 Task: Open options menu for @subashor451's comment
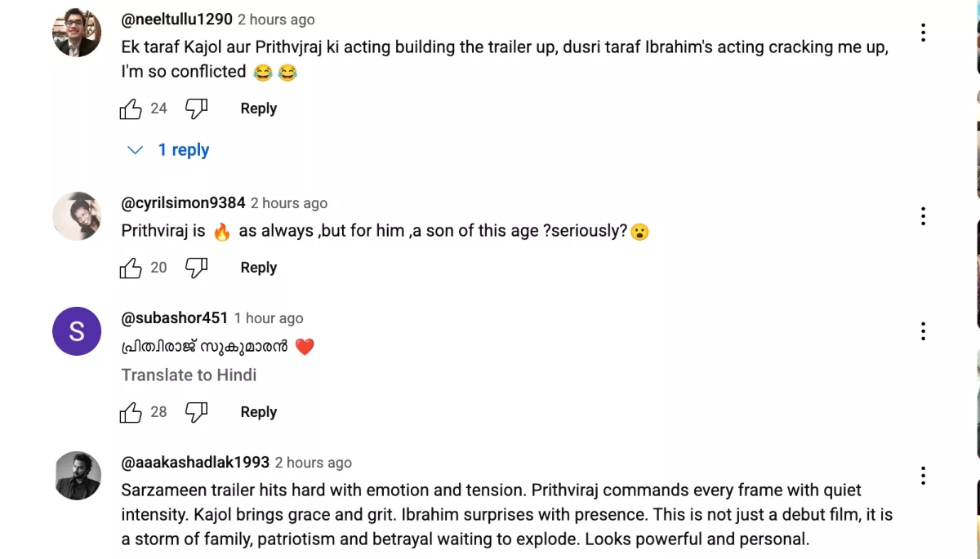pyautogui.click(x=923, y=331)
